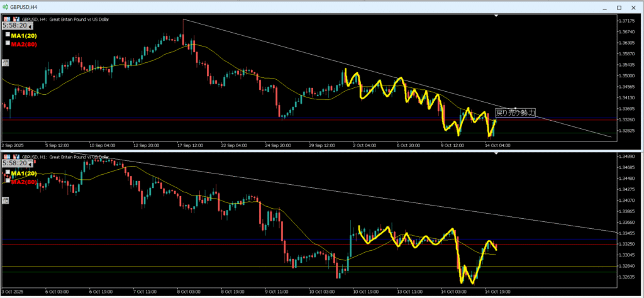The image size is (644, 298).
Task: Click the one-click trading icon in H1 chart
Action: [6, 157]
